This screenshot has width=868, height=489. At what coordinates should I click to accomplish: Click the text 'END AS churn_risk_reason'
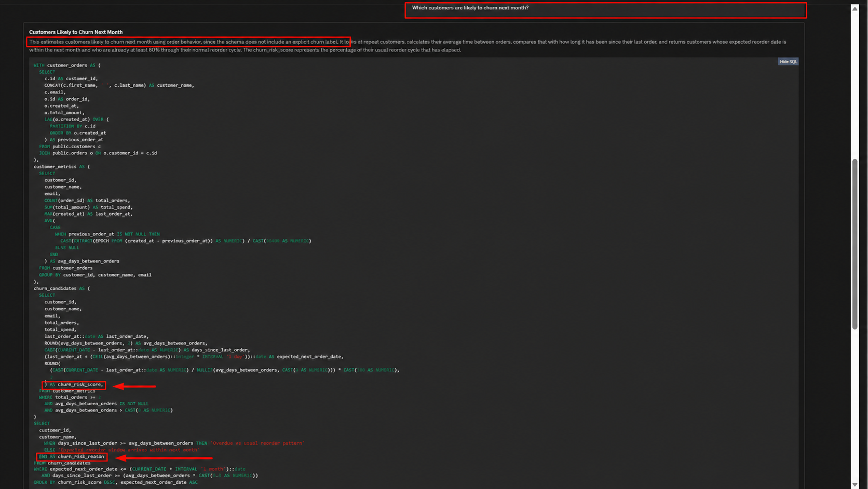tap(72, 457)
